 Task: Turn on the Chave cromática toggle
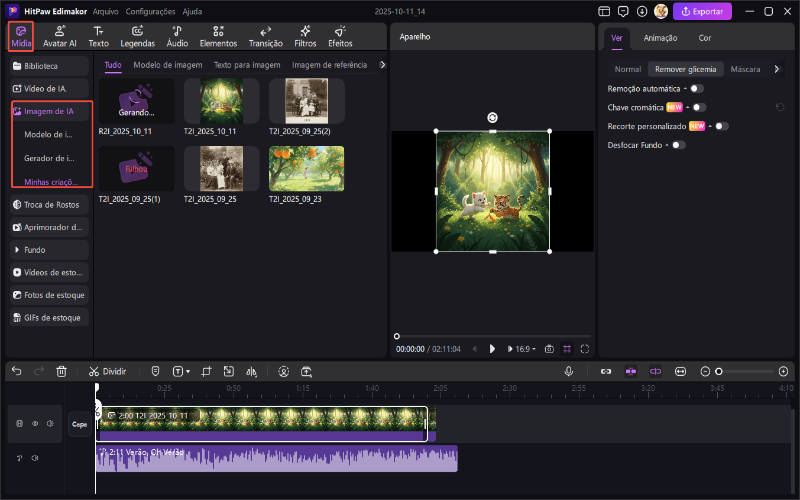pos(699,107)
